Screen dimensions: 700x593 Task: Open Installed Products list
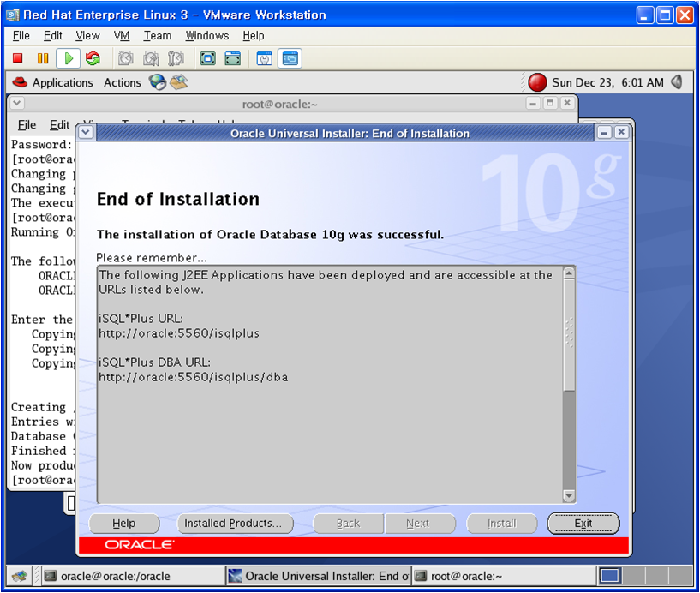236,524
